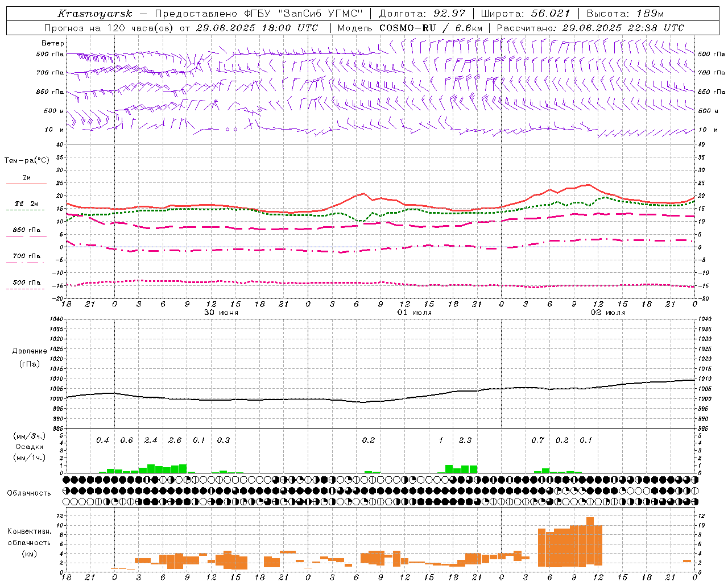The image size is (728, 582).
Task: Click the 'Давление' pressure panel label
Action: (30, 351)
